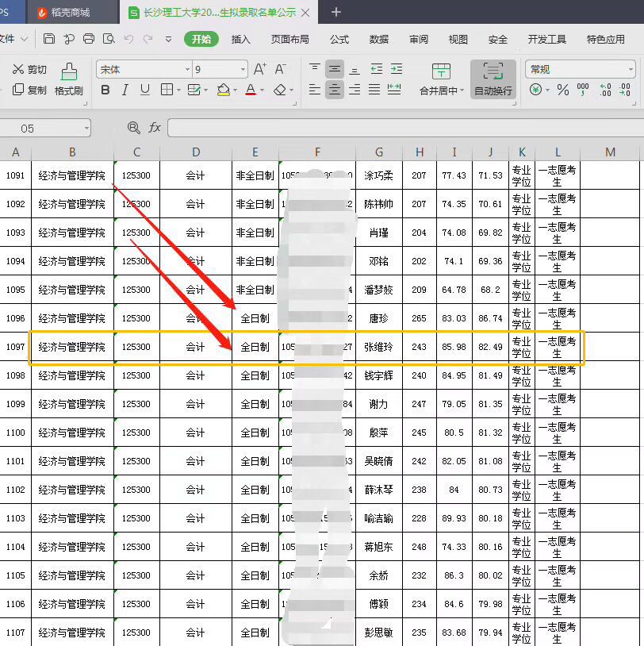Screen dimensions: 644x646
Task: Toggle Bold formatting
Action: tap(105, 90)
